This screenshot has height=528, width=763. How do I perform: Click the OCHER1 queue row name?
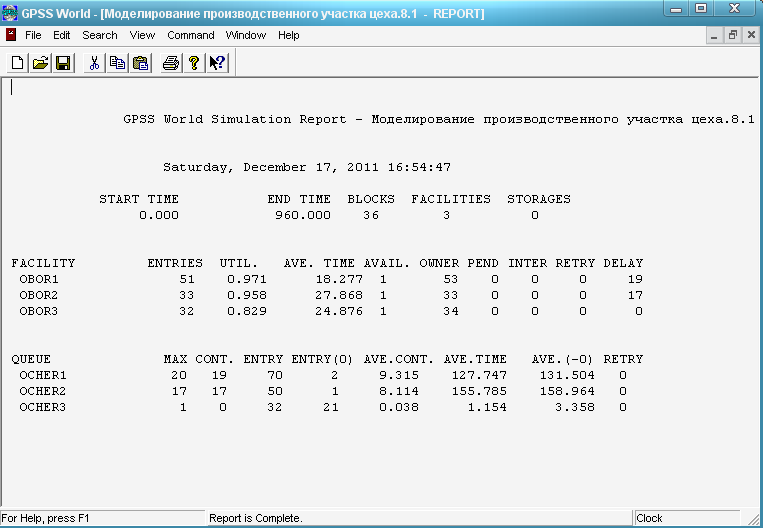[x=43, y=375]
